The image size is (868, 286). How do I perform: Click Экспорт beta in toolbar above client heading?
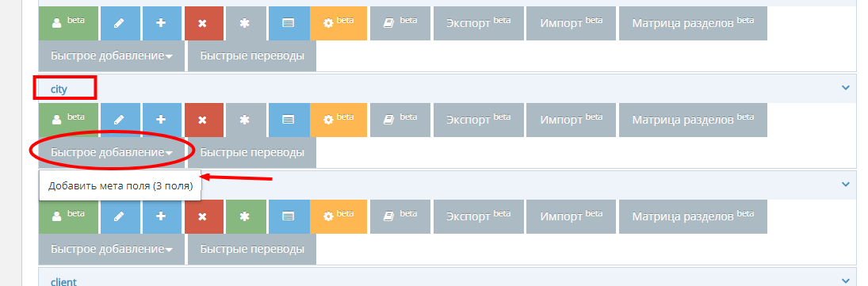click(x=478, y=217)
